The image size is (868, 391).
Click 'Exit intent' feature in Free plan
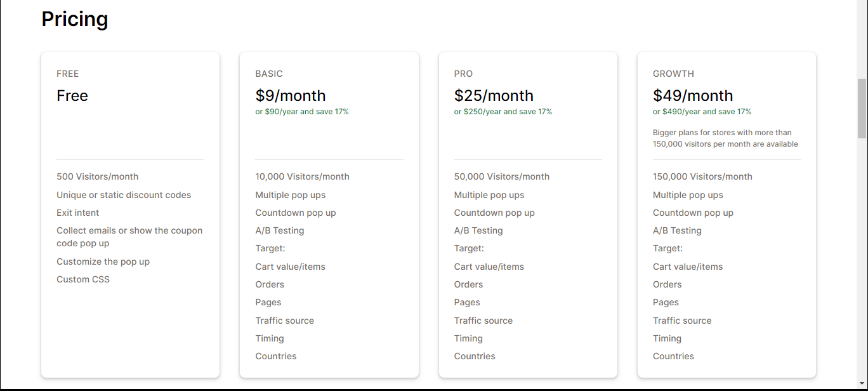78,213
